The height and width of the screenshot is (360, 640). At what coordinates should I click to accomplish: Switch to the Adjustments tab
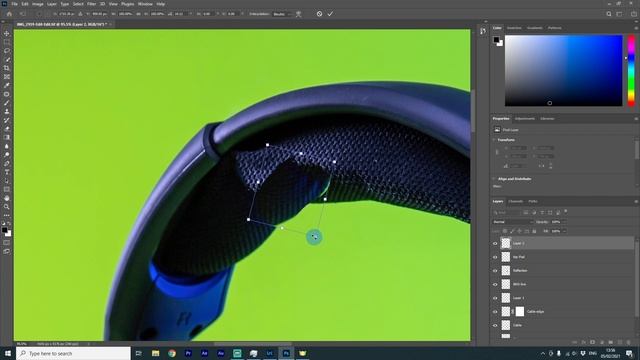(x=524, y=119)
